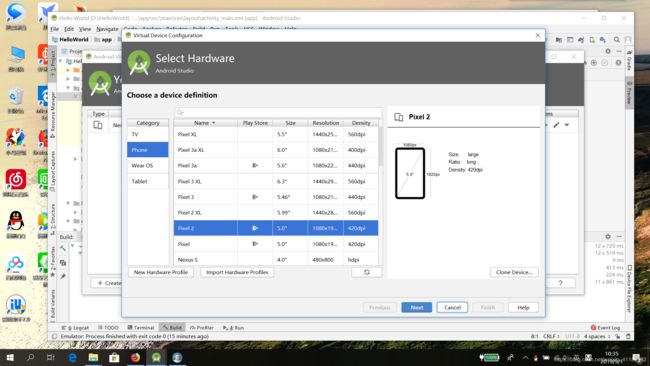The width and height of the screenshot is (650, 366).
Task: Open File Explorer from the taskbar
Action: point(93,357)
